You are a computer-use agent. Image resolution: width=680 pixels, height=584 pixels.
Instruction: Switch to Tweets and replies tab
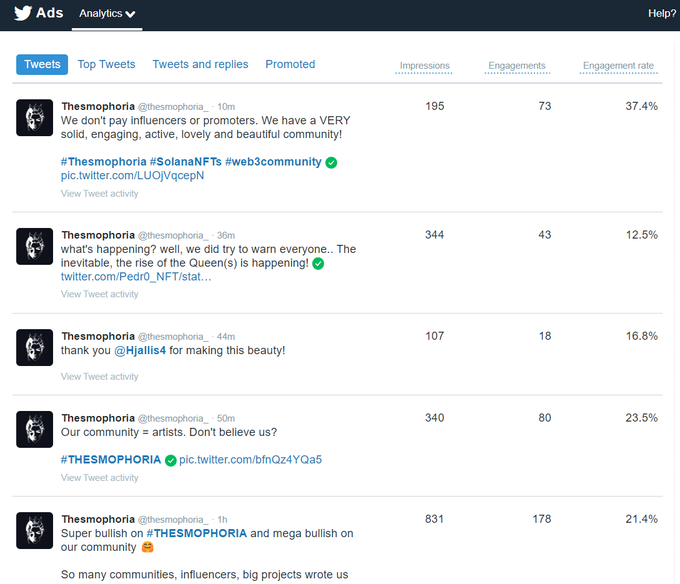pyautogui.click(x=200, y=64)
